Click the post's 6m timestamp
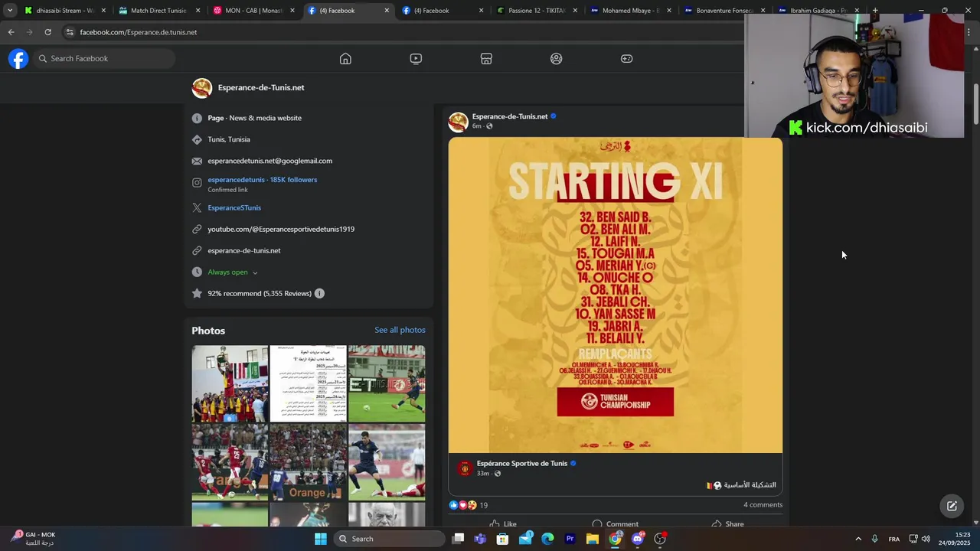 [476, 126]
